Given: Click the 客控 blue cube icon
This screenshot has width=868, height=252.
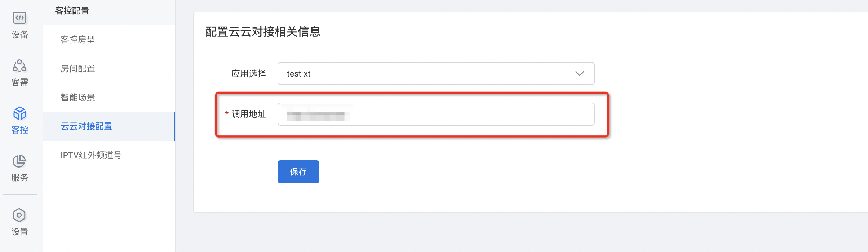Looking at the screenshot, I should (x=19, y=113).
